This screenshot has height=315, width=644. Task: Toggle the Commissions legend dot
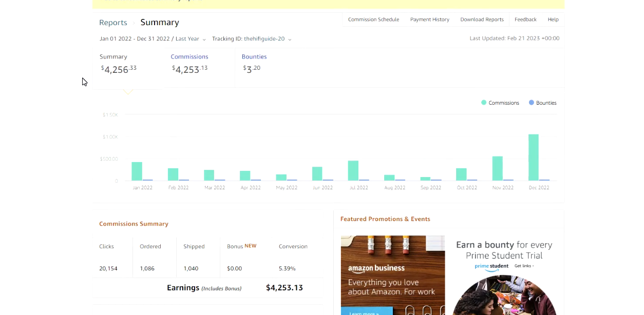tap(484, 103)
